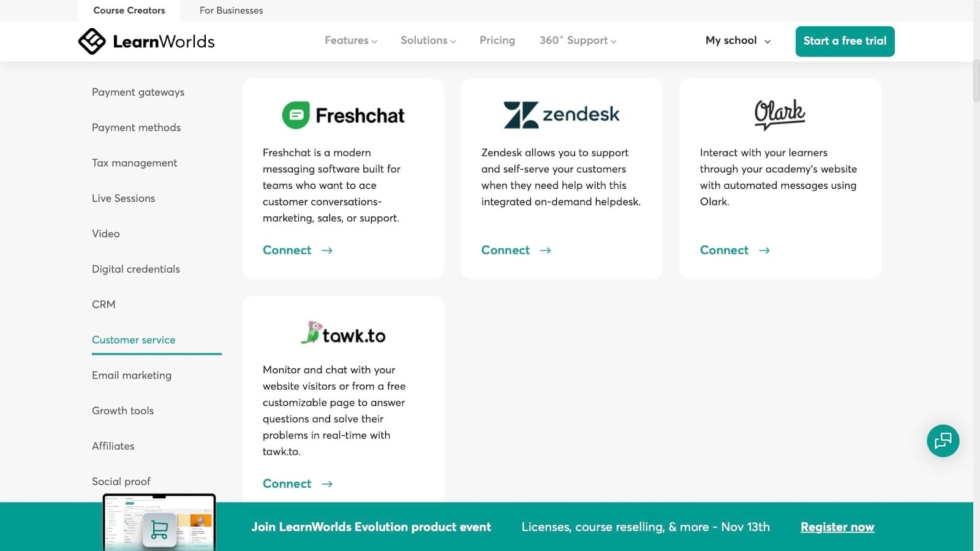The image size is (980, 551).
Task: Click the Zendesk logo
Action: click(x=561, y=115)
